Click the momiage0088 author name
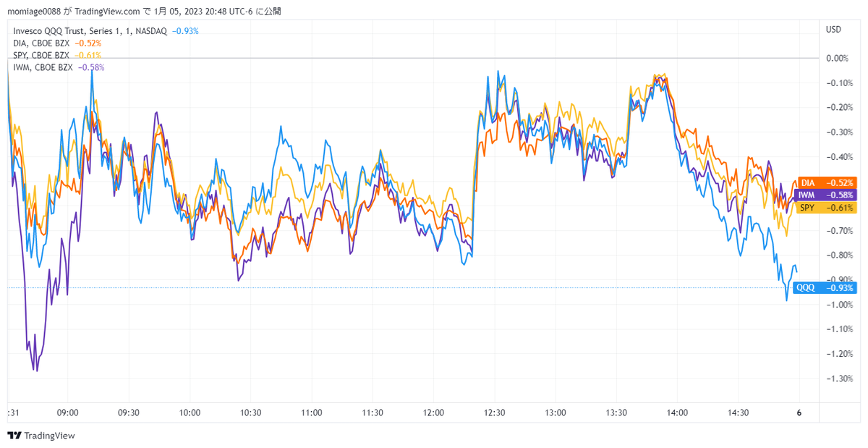The width and height of the screenshot is (868, 448). click(x=33, y=12)
